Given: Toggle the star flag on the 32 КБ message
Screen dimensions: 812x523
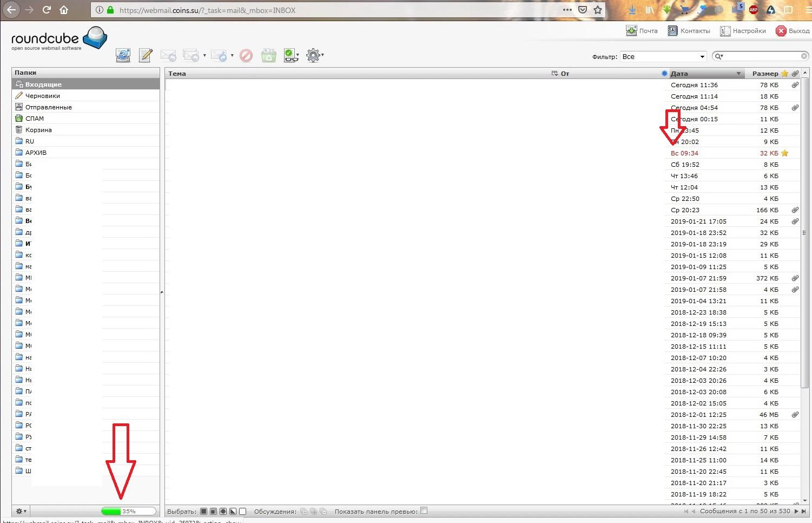Looking at the screenshot, I should [x=785, y=153].
